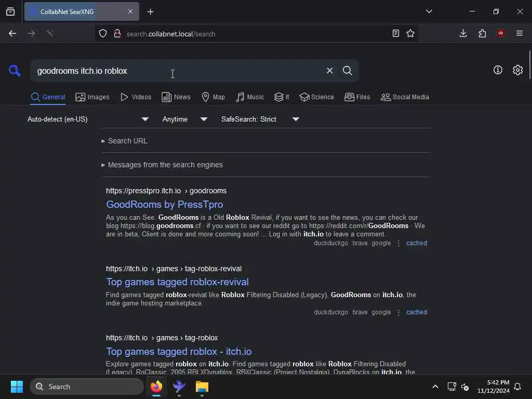Click the blue bird app taskbar icon
The height and width of the screenshot is (399, 532).
[179, 387]
